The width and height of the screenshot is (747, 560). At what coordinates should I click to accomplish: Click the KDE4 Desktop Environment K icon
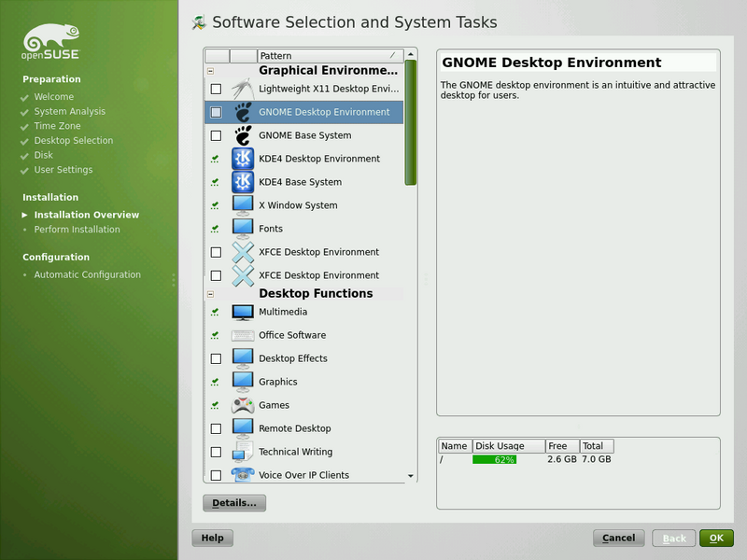coord(243,159)
